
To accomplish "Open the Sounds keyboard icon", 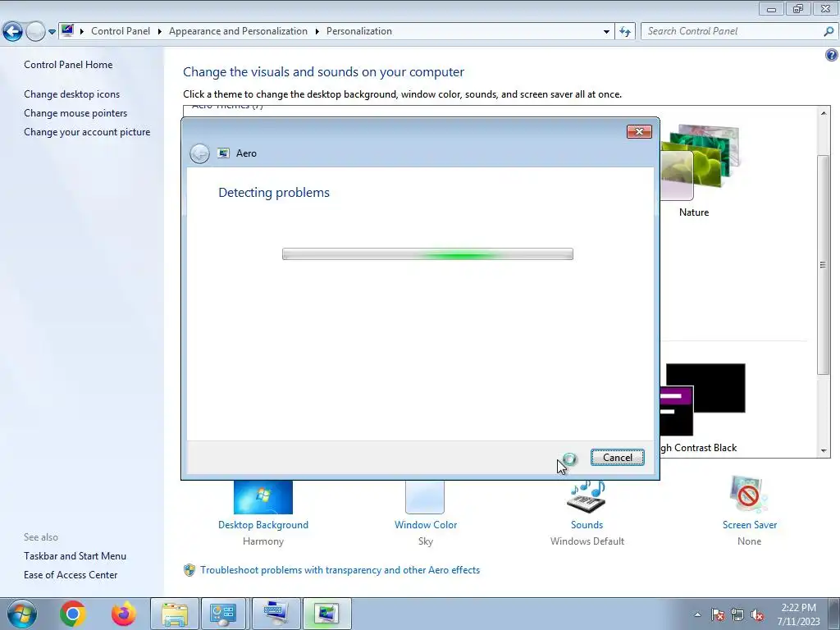I will pyautogui.click(x=587, y=497).
